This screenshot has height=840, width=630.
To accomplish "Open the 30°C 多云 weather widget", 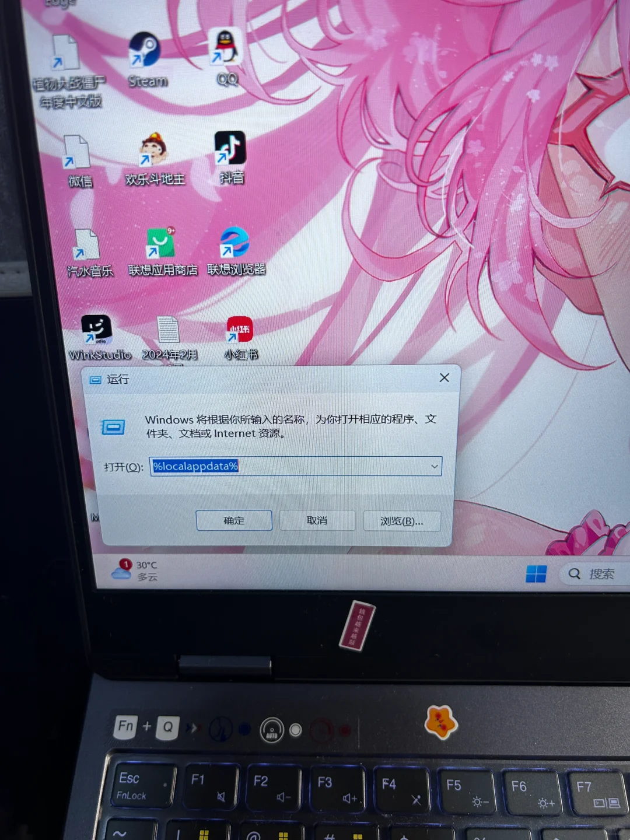I will point(135,570).
